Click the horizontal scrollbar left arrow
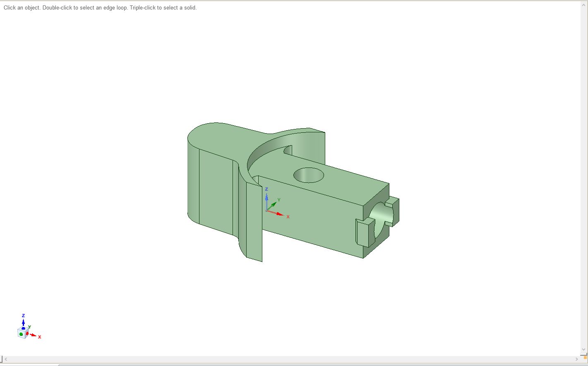The image size is (588, 366). point(6,359)
